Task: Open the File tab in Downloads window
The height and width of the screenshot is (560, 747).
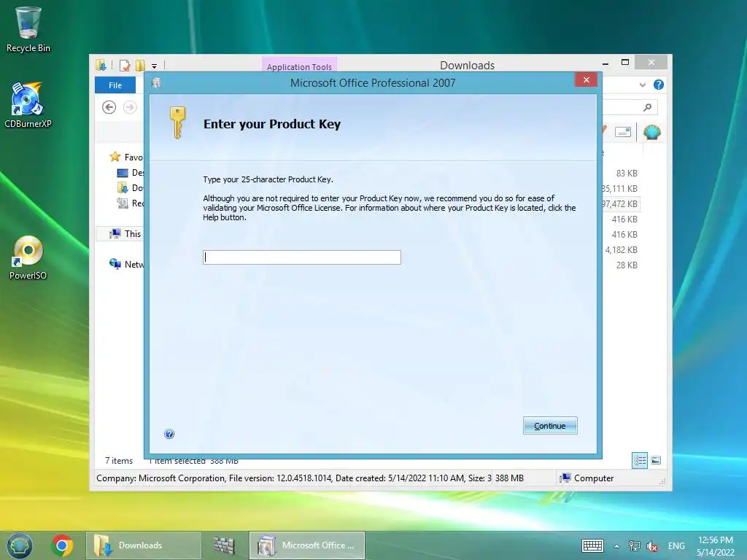Action: pos(115,85)
